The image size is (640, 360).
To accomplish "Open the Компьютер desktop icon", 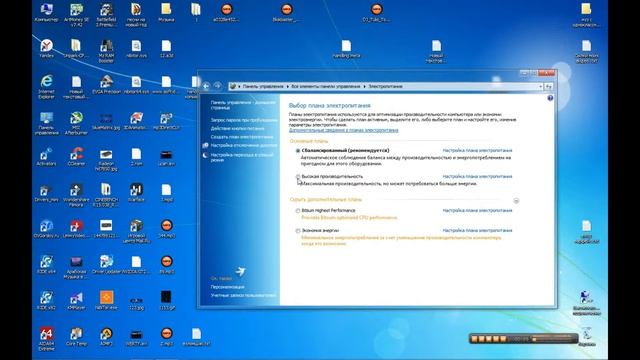I will coord(46,12).
